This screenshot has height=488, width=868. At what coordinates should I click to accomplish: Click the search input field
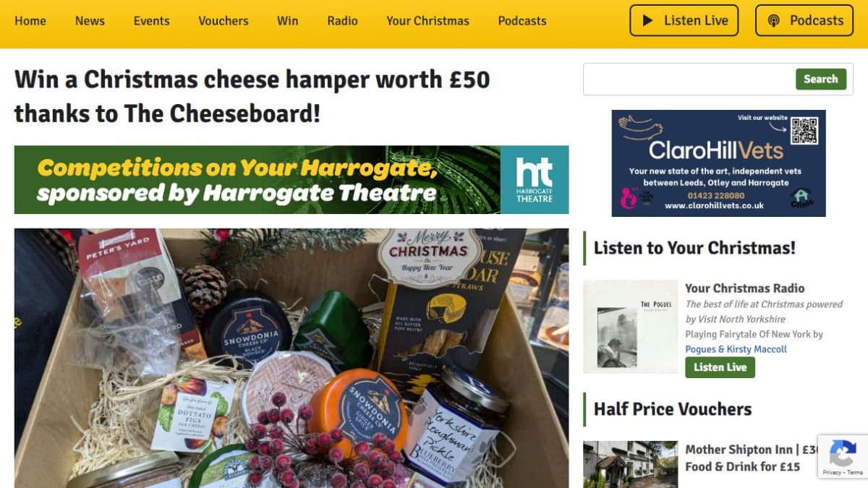(x=689, y=80)
